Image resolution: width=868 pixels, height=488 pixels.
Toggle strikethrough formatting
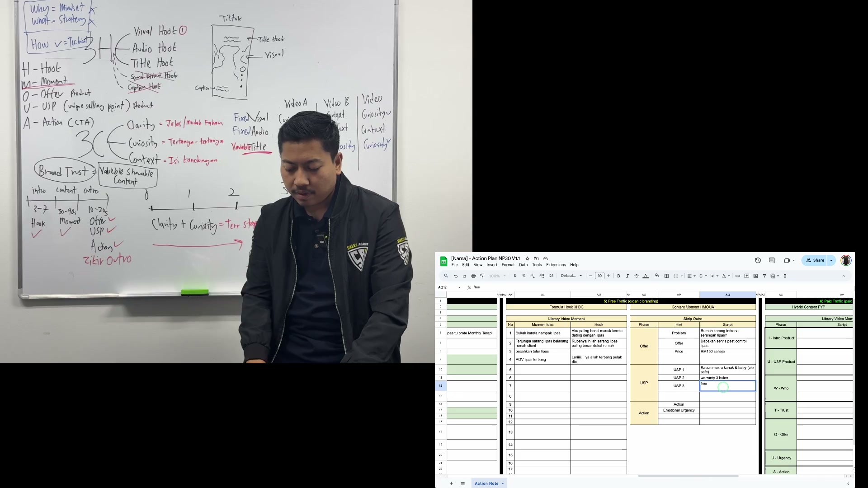tap(637, 276)
